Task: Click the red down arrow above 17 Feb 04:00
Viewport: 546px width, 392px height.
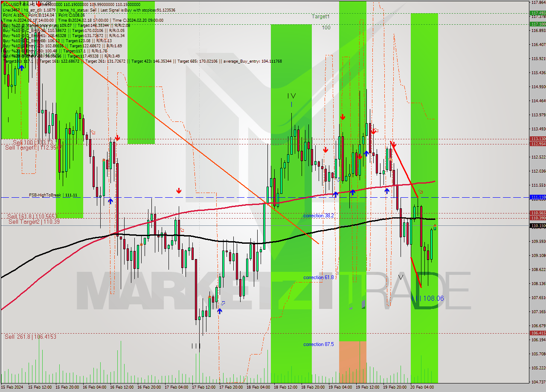Action: [179, 191]
